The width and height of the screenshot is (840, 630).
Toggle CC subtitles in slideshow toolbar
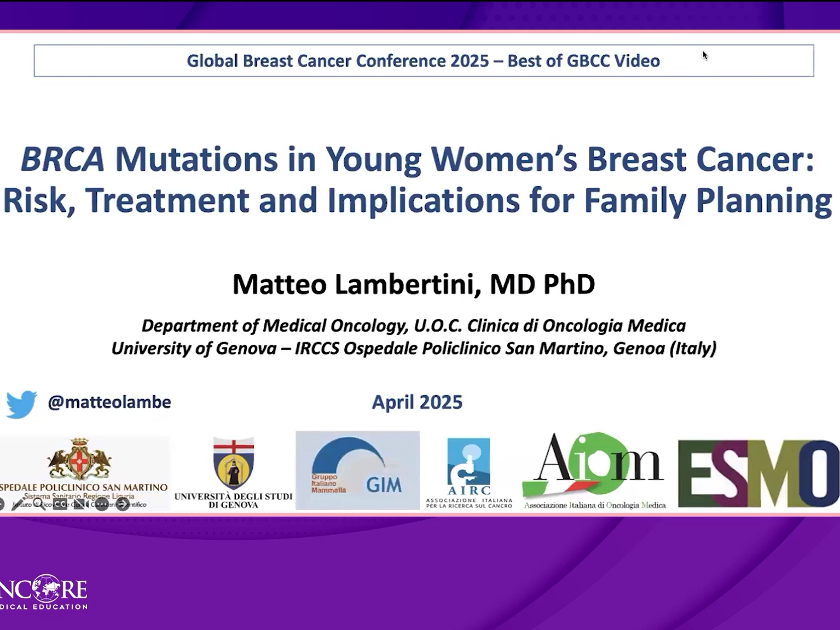pyautogui.click(x=60, y=504)
